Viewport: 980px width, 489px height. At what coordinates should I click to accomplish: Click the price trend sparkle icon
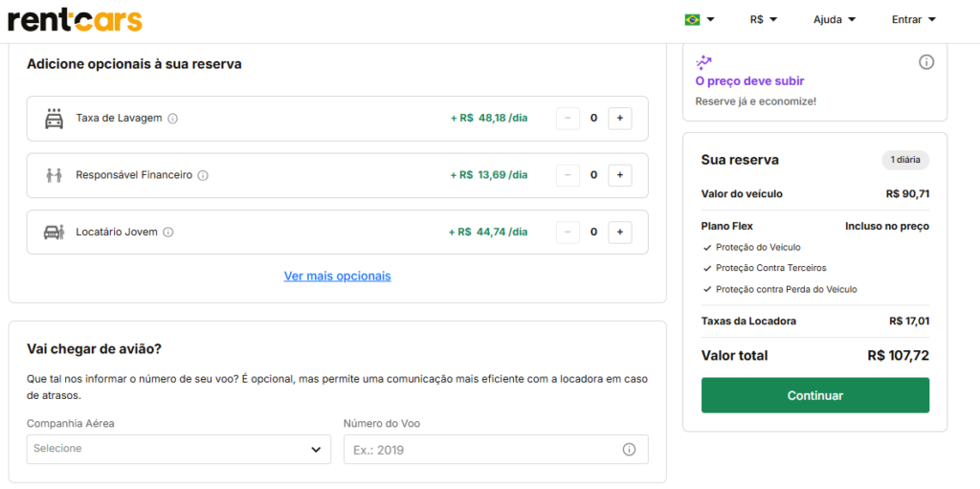coord(703,62)
